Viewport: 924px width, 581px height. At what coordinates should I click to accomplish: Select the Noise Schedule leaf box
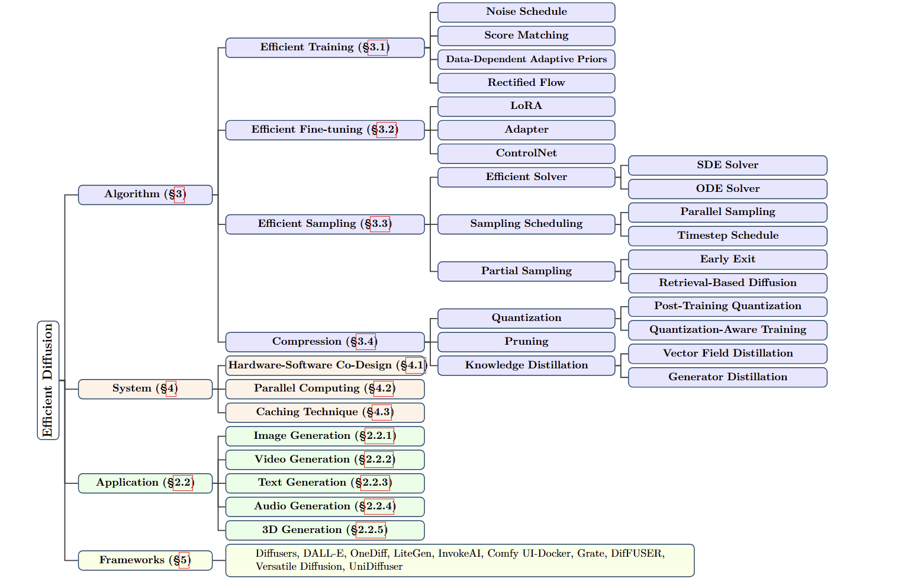pos(526,12)
